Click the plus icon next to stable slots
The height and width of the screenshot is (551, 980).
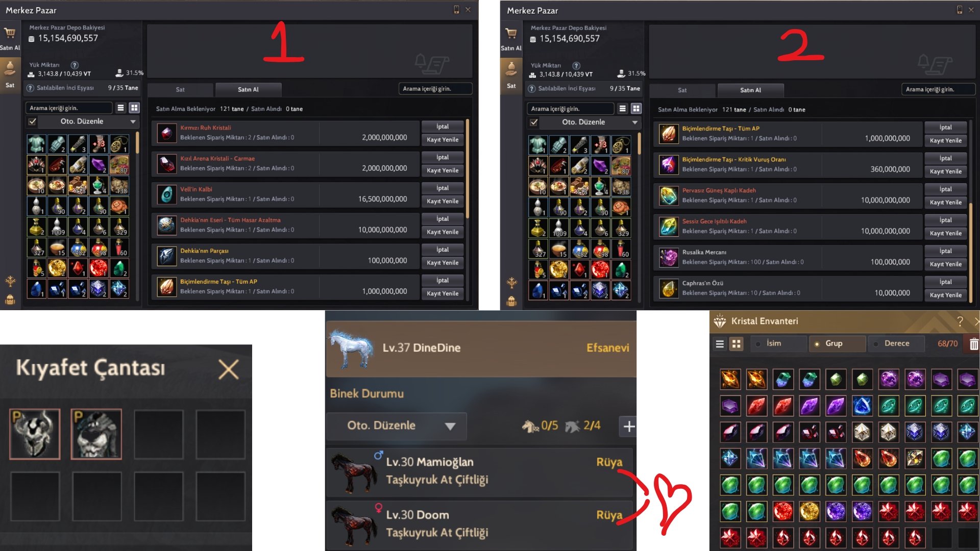tap(629, 427)
